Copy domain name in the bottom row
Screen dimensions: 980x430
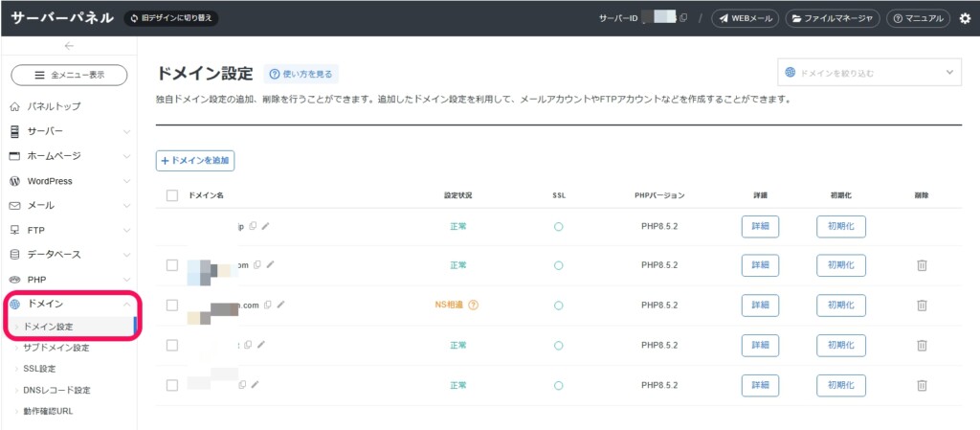click(242, 385)
